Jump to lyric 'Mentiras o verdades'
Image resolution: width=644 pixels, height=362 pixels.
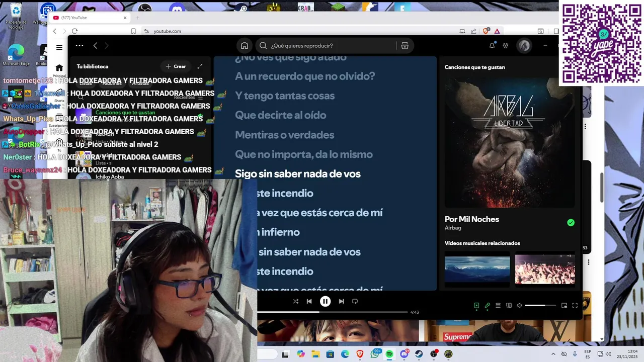pos(284,135)
